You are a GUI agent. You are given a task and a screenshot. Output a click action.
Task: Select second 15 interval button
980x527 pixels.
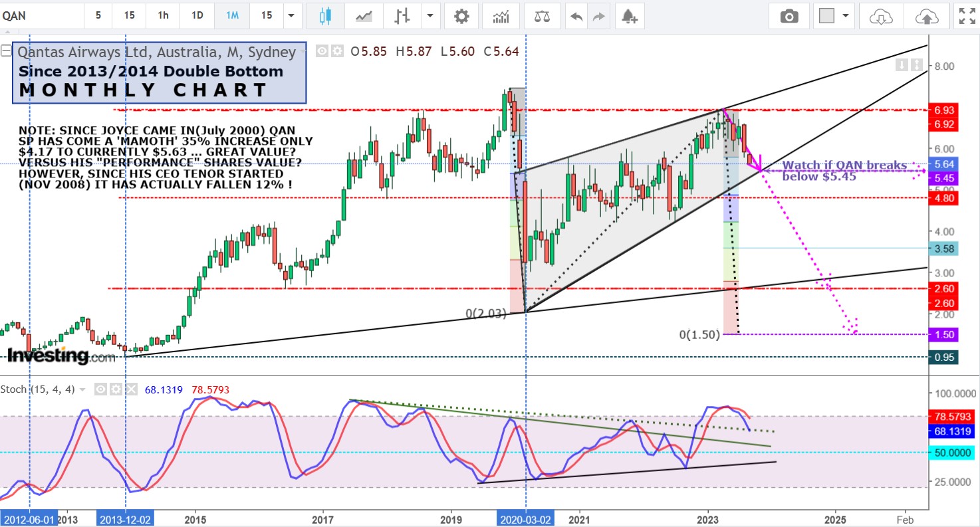pyautogui.click(x=266, y=15)
